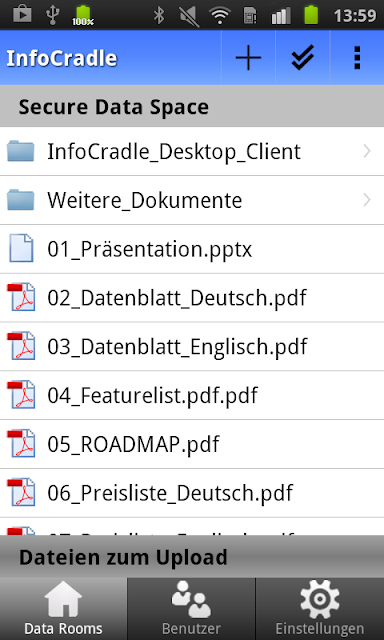Viewport: 384px width, 640px height.
Task: Tap the InfoCradle app title
Action: (62, 58)
